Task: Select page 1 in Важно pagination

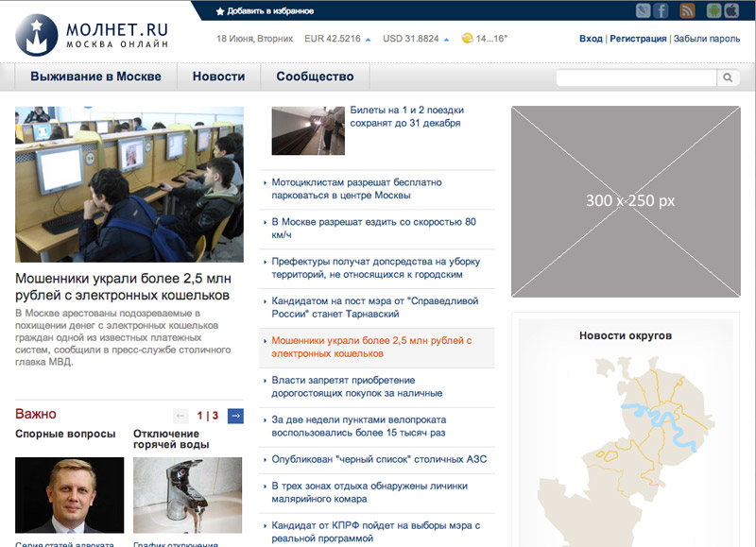Action: 199,416
